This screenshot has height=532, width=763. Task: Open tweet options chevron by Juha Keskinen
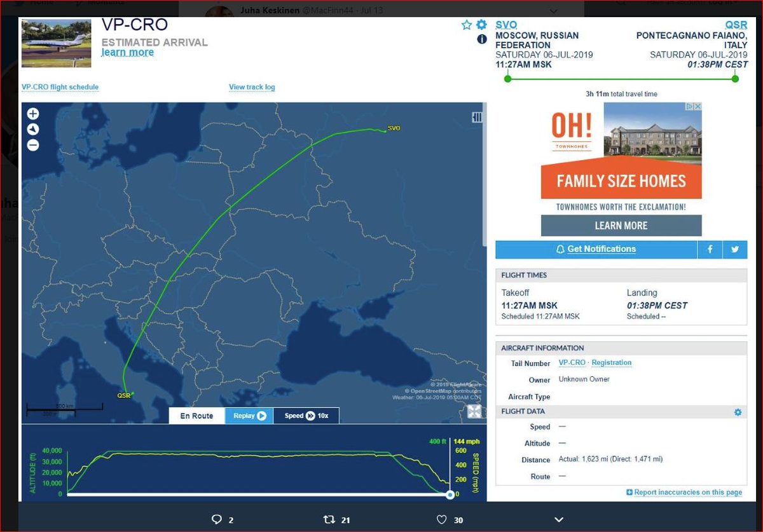[x=554, y=11]
